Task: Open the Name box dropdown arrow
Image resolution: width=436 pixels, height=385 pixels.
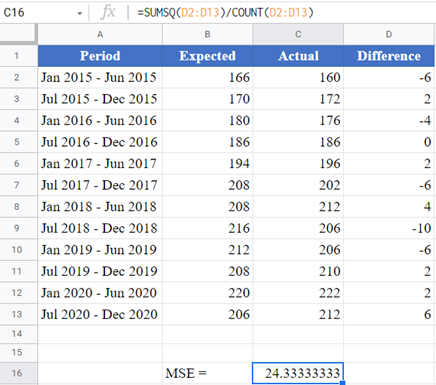Action: click(79, 13)
